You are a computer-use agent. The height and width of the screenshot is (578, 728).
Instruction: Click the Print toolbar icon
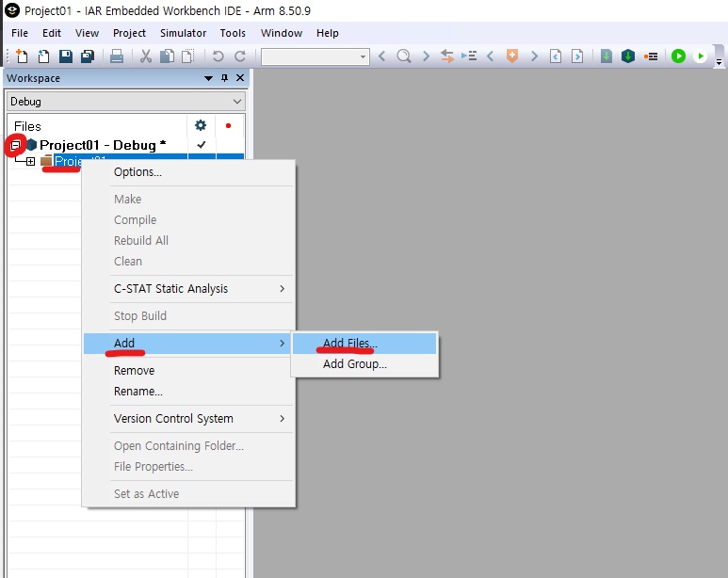click(117, 56)
